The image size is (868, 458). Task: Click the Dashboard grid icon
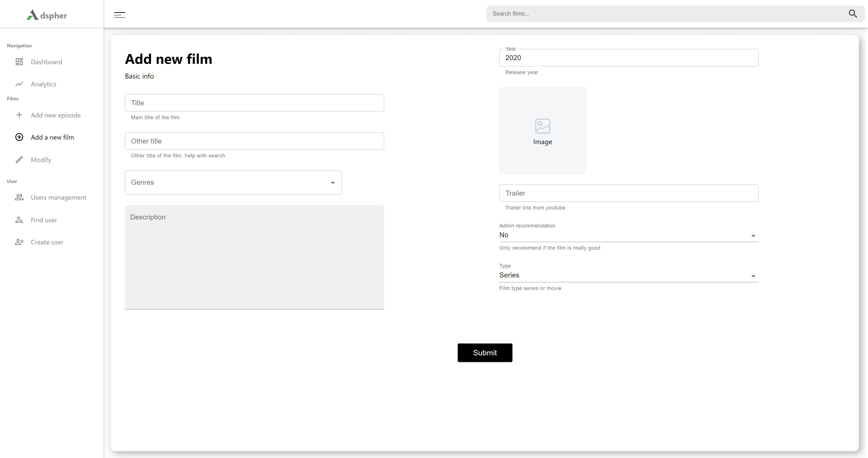(19, 62)
